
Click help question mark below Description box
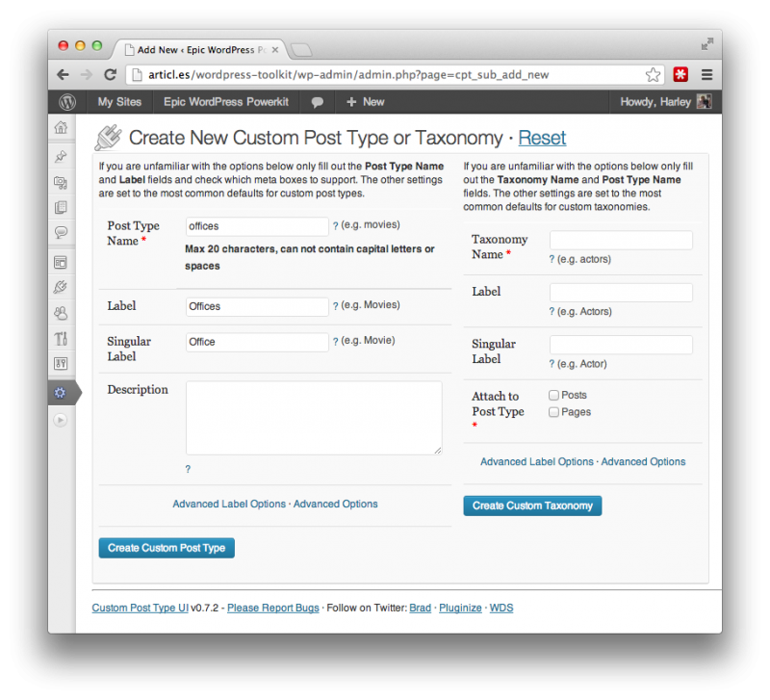(x=188, y=469)
